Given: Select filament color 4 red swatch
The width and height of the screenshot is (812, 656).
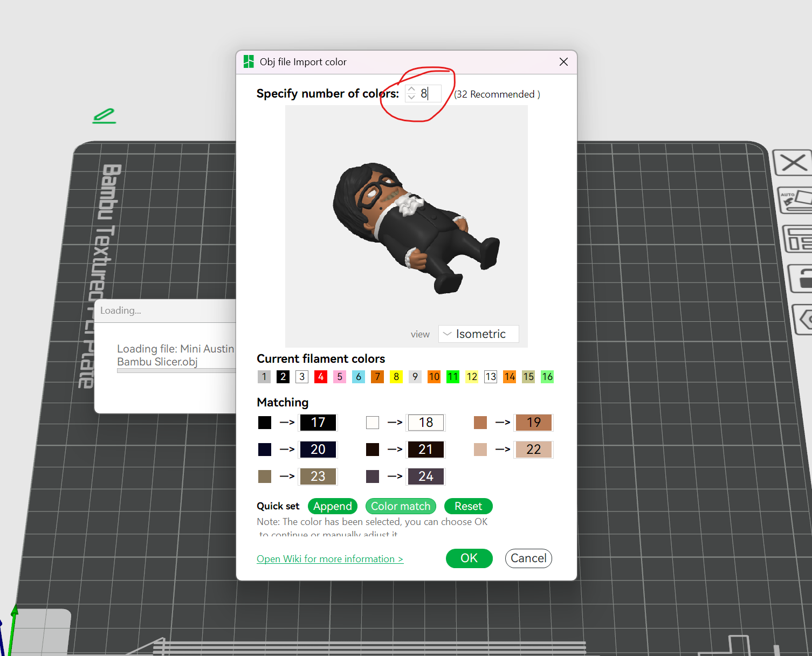Looking at the screenshot, I should coord(321,377).
